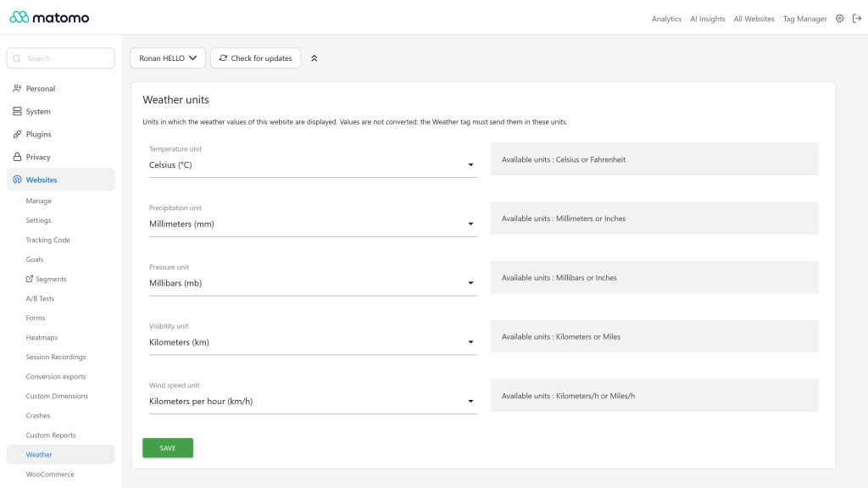This screenshot has width=868, height=488.
Task: Click the Personal section icon
Action: (17, 88)
